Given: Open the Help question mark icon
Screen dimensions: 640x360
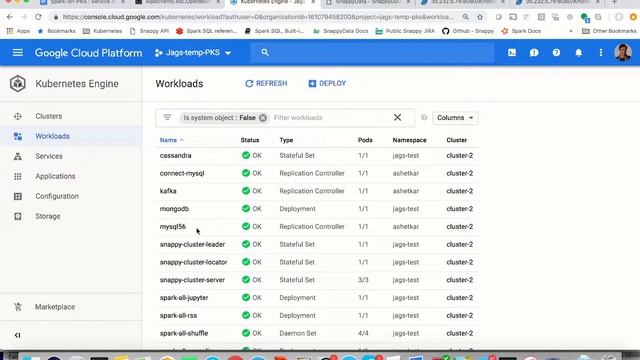Looking at the screenshot, I should tap(556, 53).
